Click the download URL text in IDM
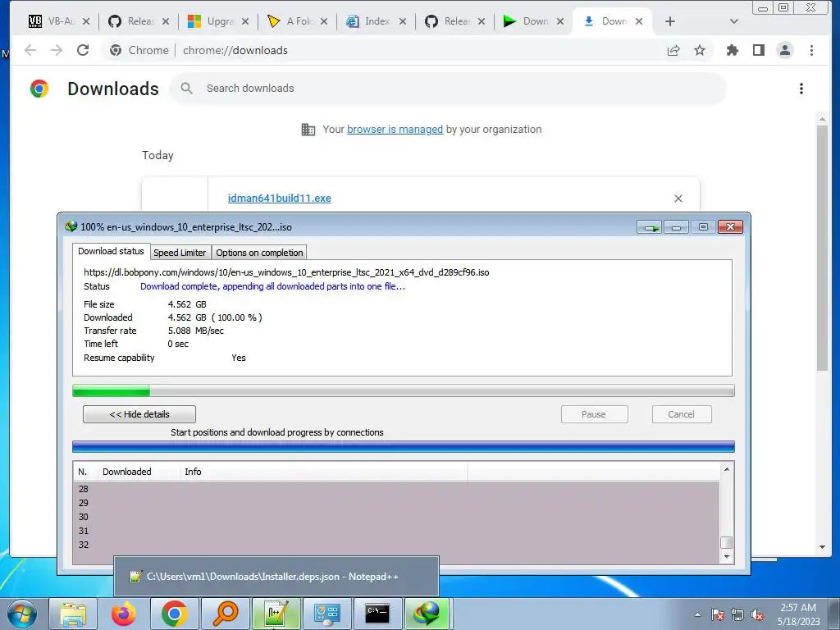 (286, 272)
